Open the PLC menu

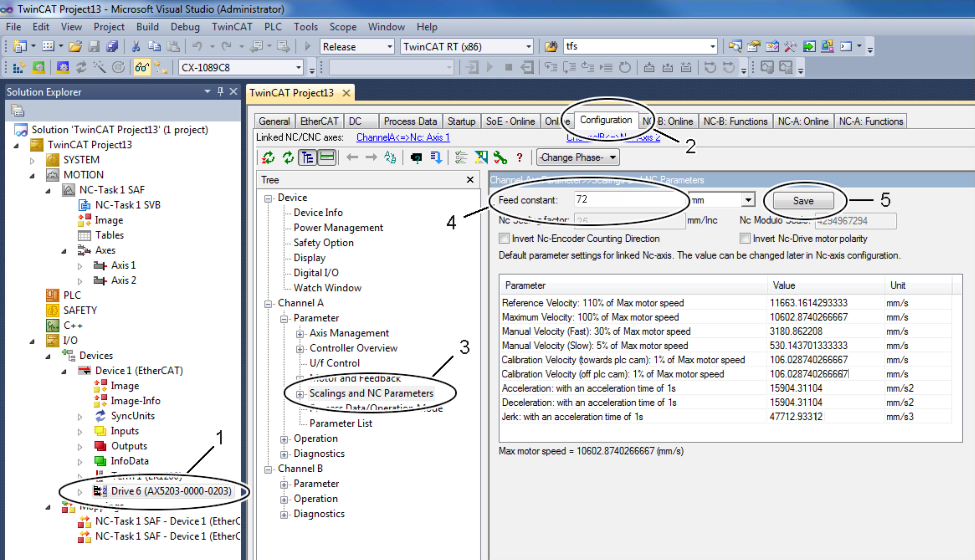[273, 27]
